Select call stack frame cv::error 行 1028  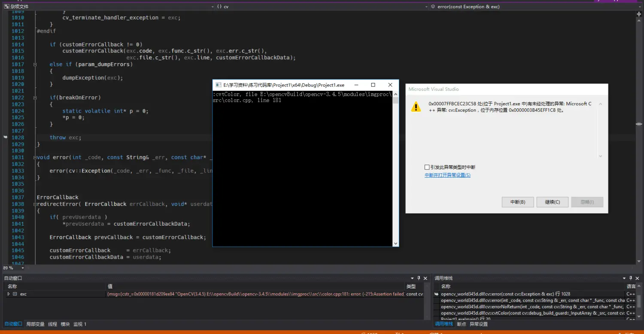click(532, 294)
